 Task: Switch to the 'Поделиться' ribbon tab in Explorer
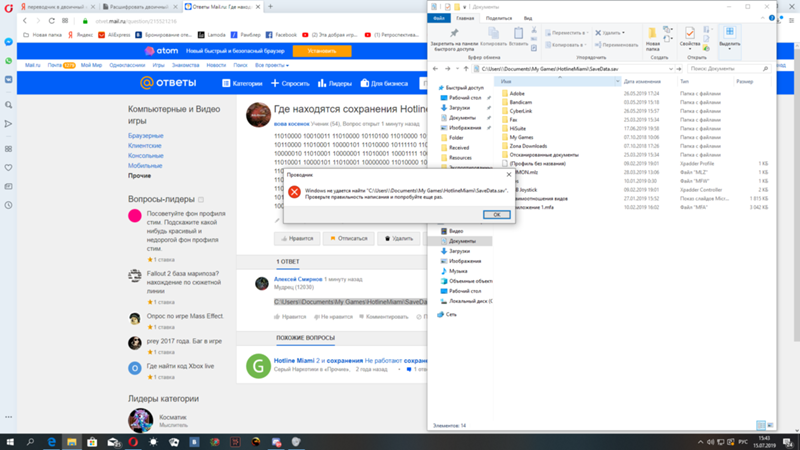tap(498, 18)
